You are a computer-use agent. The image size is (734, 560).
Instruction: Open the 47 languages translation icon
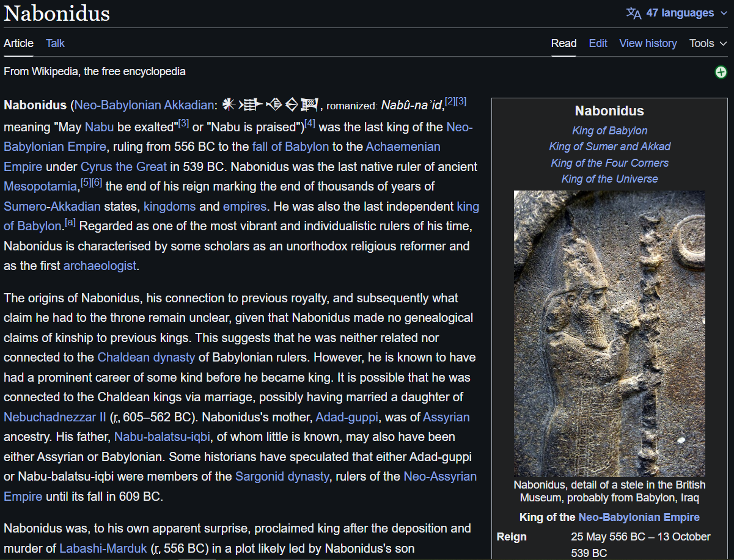(634, 13)
